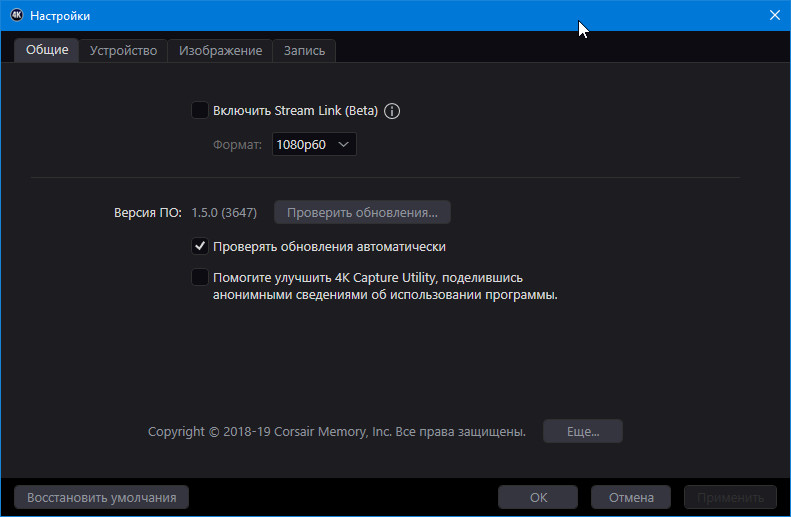Open the Устройство tab

(x=123, y=50)
